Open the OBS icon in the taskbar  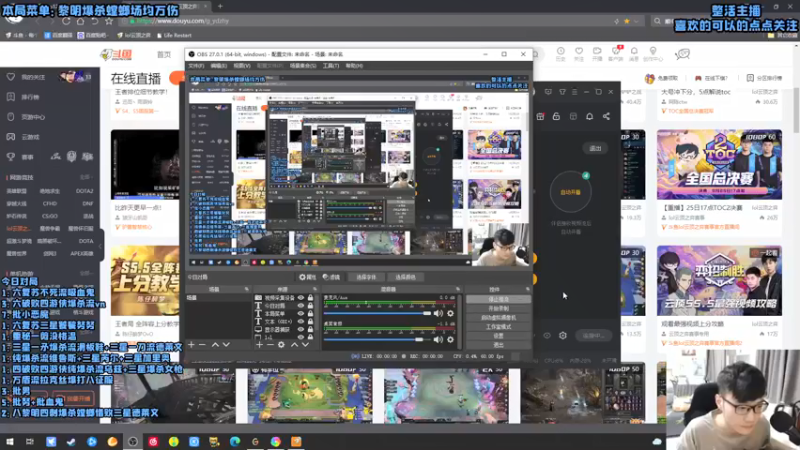133,441
